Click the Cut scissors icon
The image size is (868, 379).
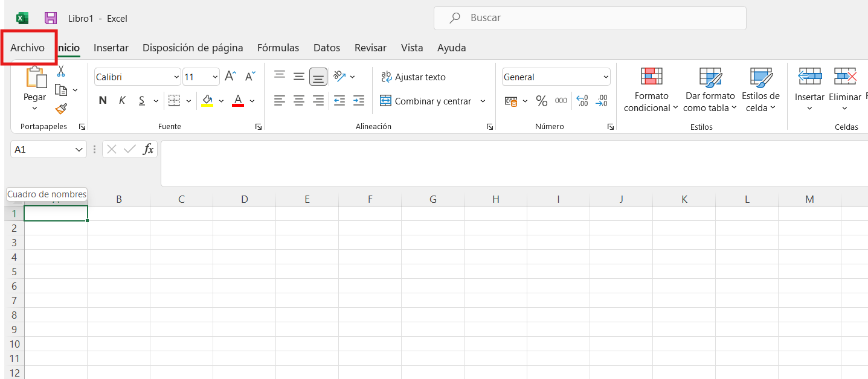[60, 72]
